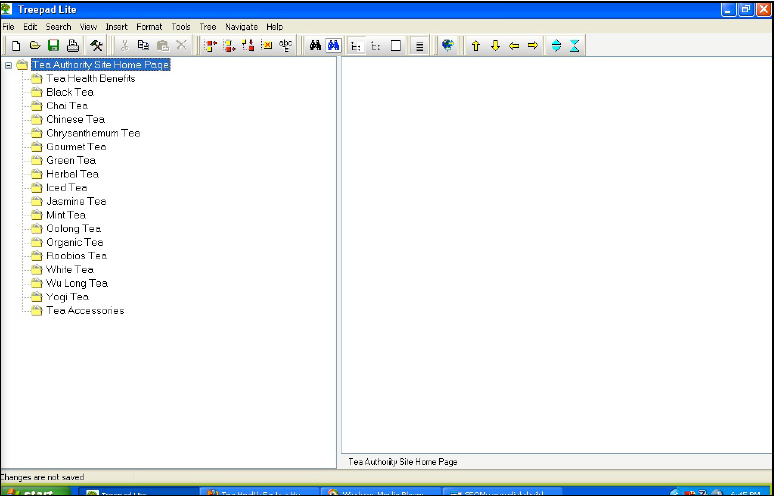
Task: Select the Tea Health Benefits node
Action: pos(91,78)
